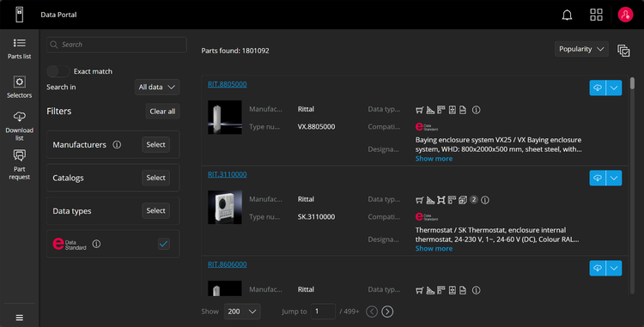Go to the next results page
Image resolution: width=644 pixels, height=327 pixels.
point(387,312)
